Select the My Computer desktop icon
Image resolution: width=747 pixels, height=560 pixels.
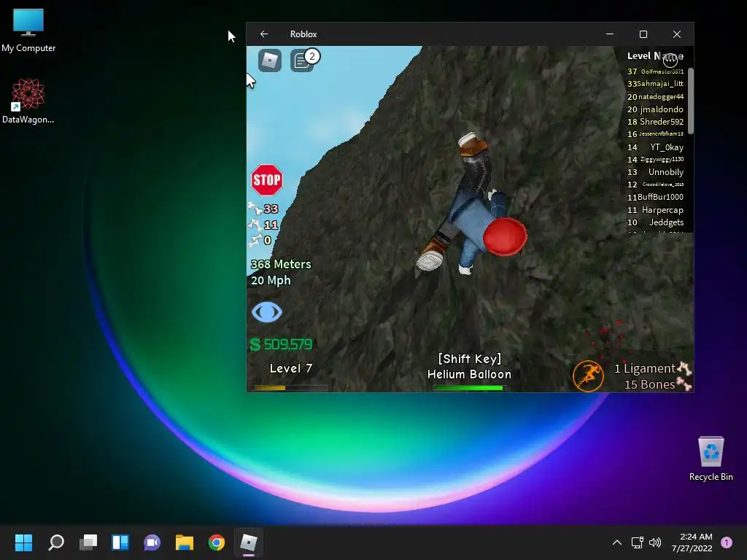(x=28, y=31)
